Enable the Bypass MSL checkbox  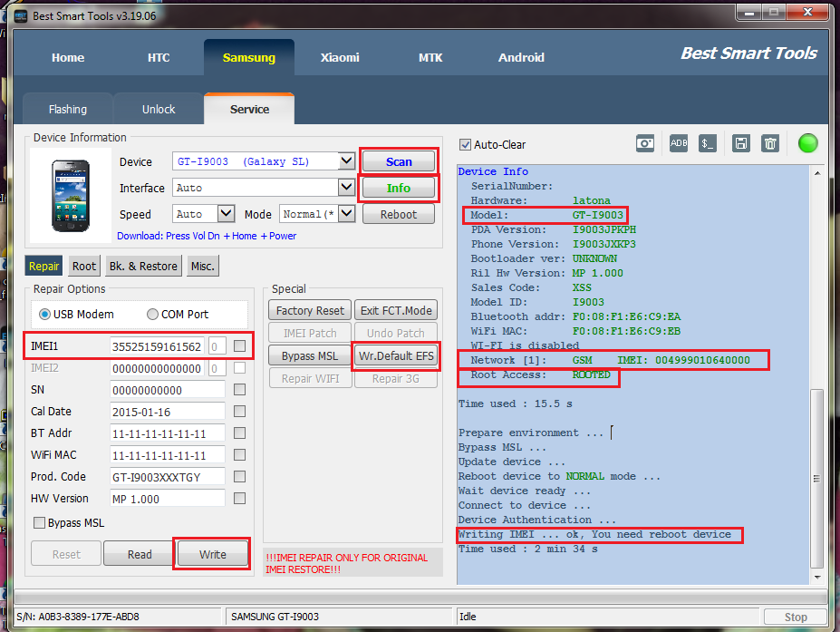click(39, 522)
